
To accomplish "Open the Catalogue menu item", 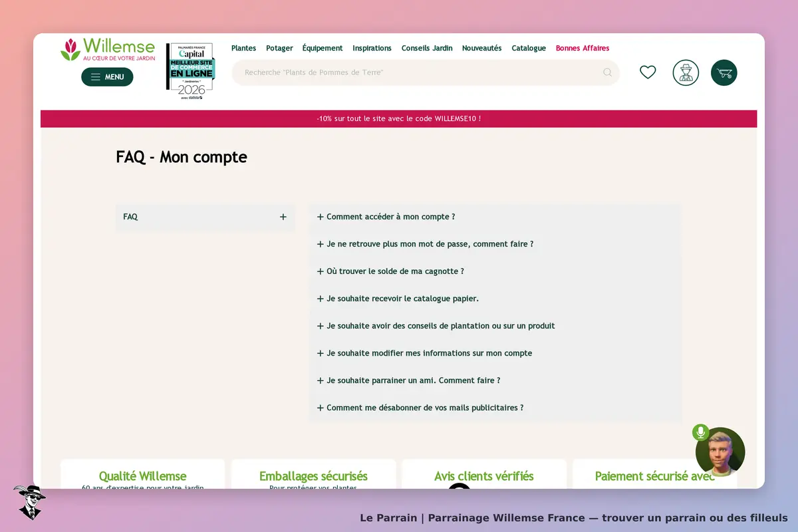I will click(x=529, y=48).
